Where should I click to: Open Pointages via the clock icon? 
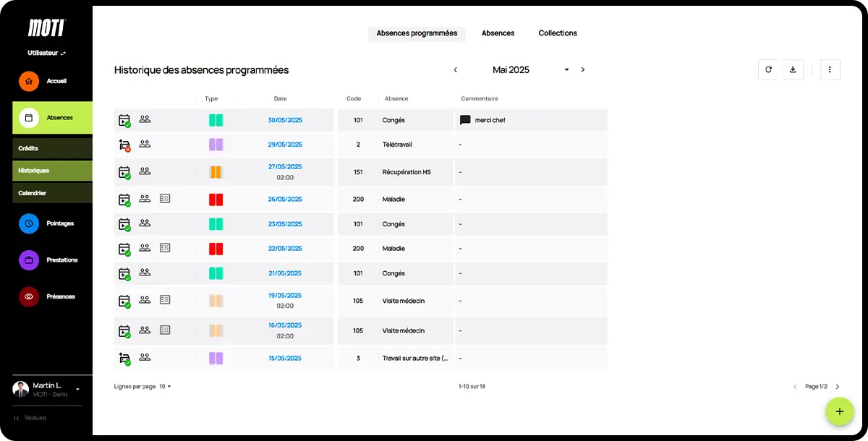[x=29, y=223]
